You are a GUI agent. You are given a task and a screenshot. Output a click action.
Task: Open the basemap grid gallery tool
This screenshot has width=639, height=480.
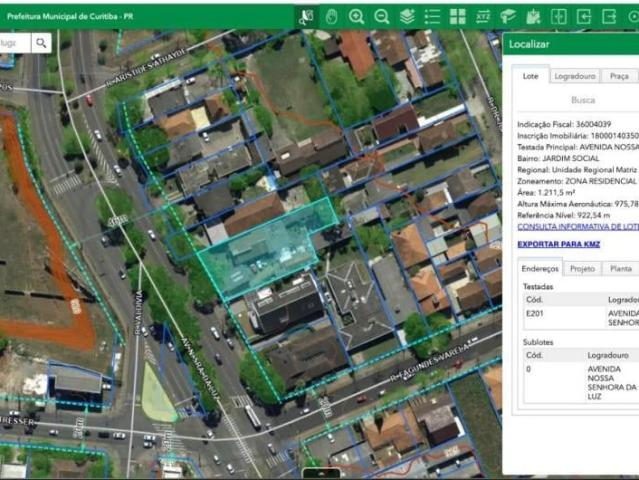click(x=458, y=17)
